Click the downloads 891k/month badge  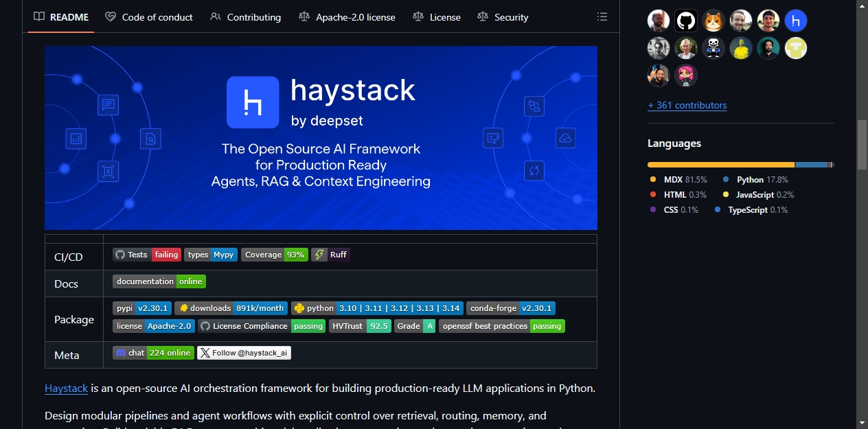[x=231, y=308]
